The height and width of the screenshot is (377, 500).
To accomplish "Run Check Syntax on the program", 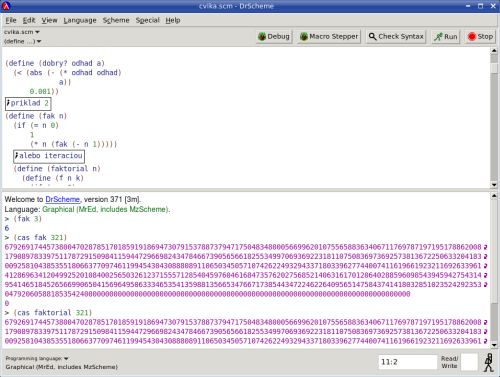I will pos(396,36).
